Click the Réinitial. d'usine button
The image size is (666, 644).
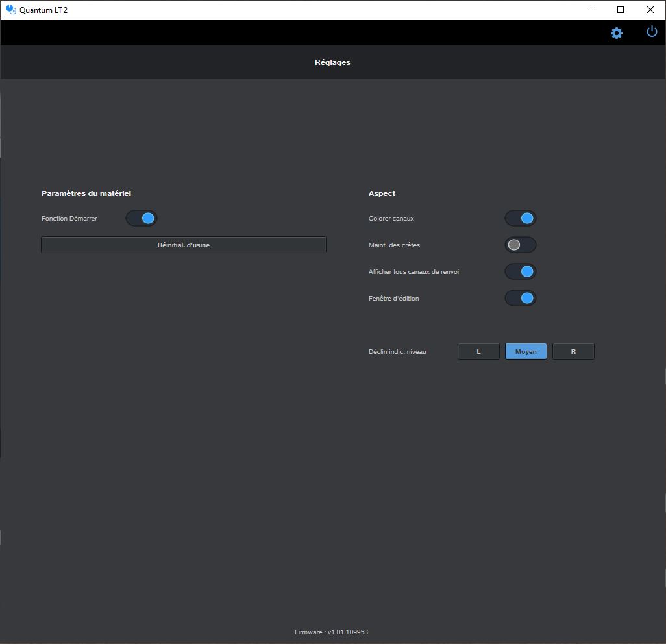click(x=184, y=245)
